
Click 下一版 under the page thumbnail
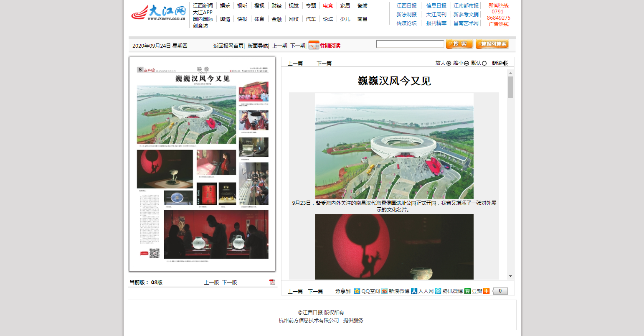[230, 283]
